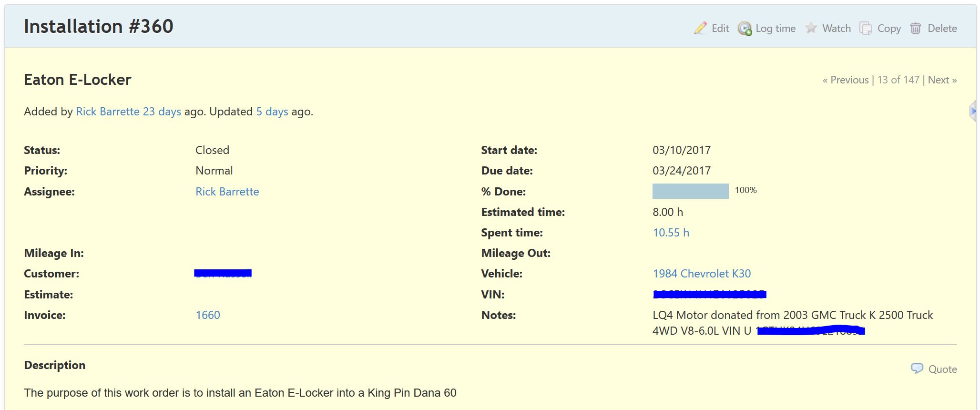Open invoice 1660 link
This screenshot has height=410, width=980.
point(208,315)
